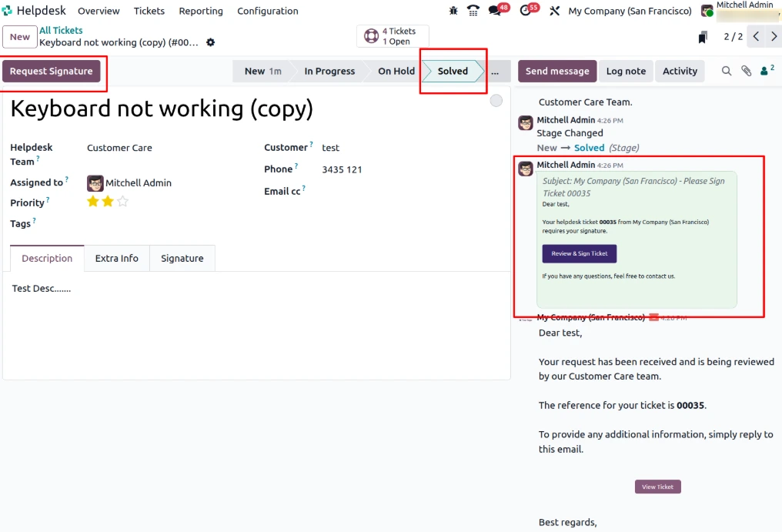Click the Request Signature button
Screen dimensions: 782x532
pos(52,71)
